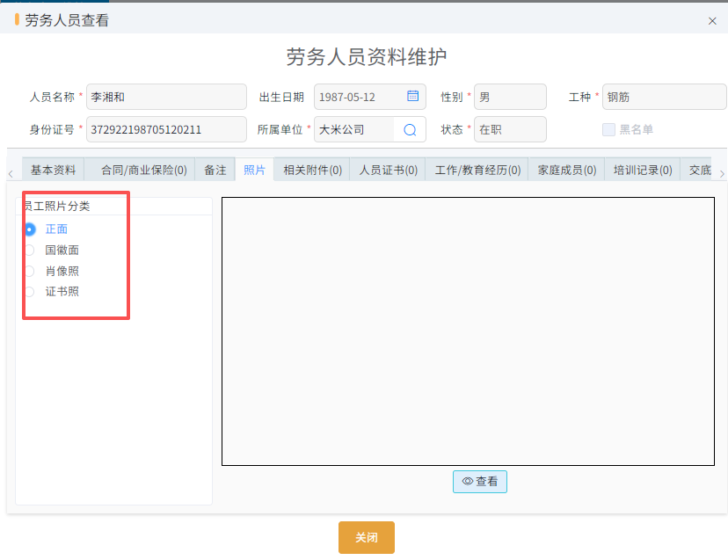Open the partially visible 交底 tab
This screenshot has width=728, height=560.
(x=700, y=170)
